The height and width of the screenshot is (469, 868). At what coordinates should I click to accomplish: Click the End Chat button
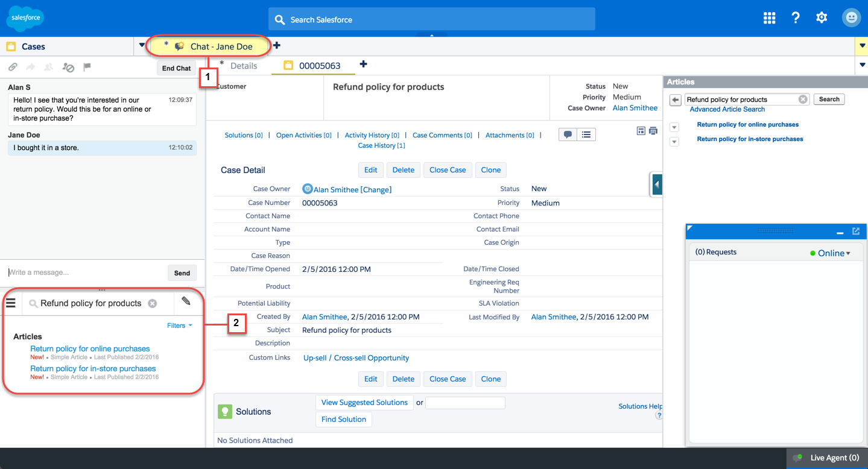coord(176,68)
